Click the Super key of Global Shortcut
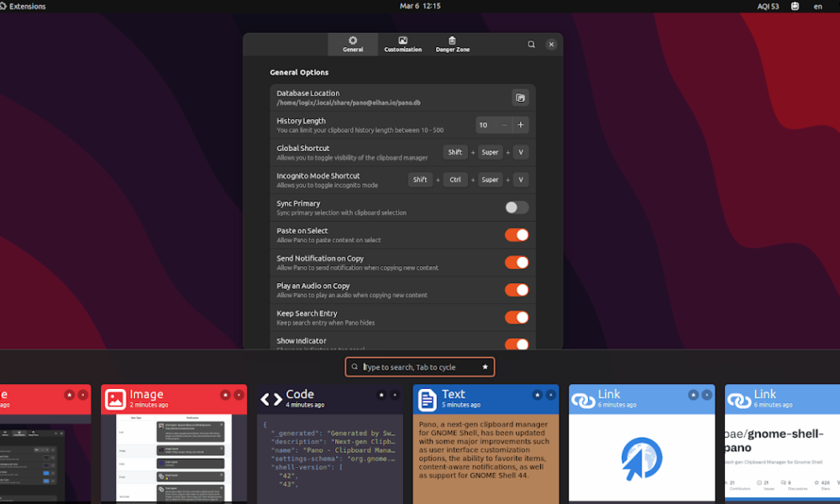The width and height of the screenshot is (840, 504). (x=491, y=152)
